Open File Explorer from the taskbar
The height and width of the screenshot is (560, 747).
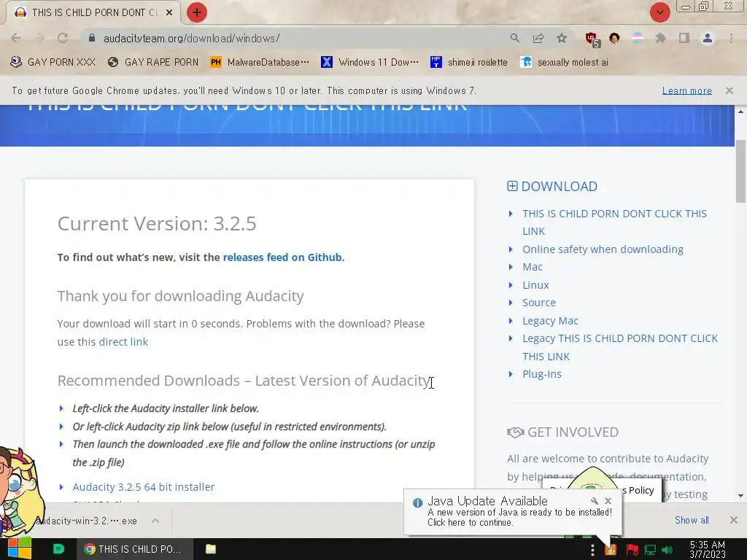click(x=211, y=549)
